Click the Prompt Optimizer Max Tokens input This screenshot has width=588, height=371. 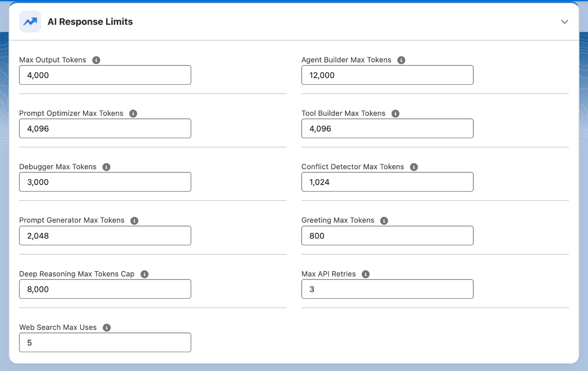pyautogui.click(x=105, y=129)
